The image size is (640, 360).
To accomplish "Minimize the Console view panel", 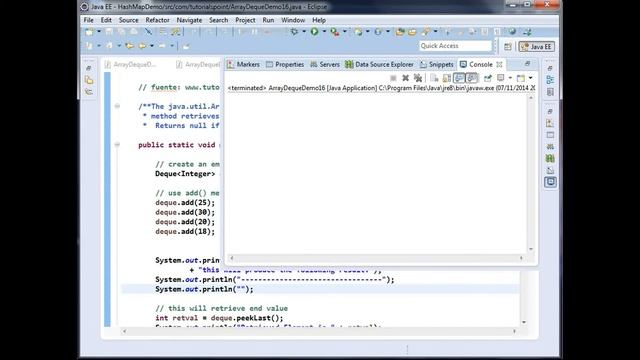I will pos(527,64).
